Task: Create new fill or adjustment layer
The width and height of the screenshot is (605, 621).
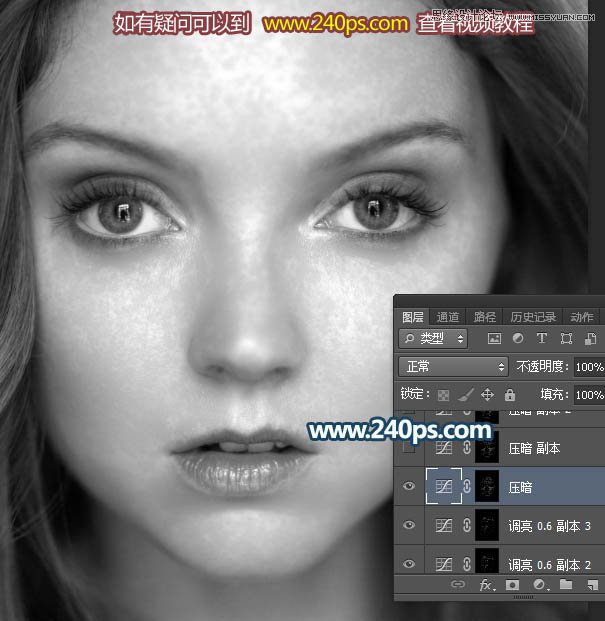Action: tap(540, 585)
